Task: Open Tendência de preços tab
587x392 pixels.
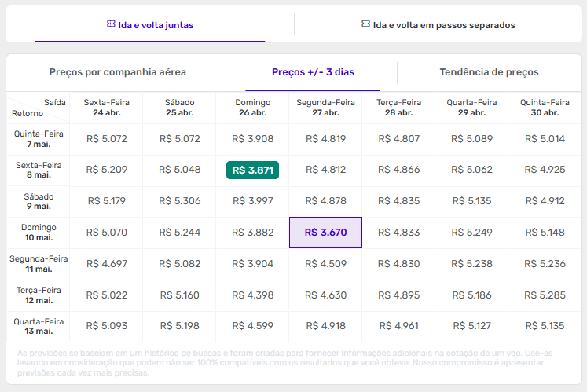Action: click(489, 72)
